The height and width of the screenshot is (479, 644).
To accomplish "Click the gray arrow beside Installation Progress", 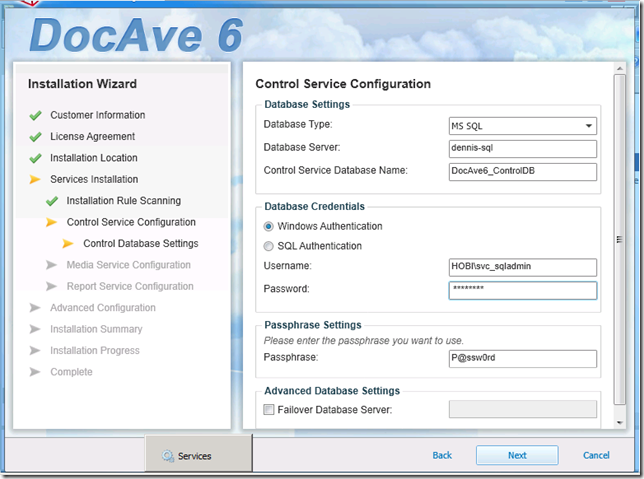I will (35, 350).
